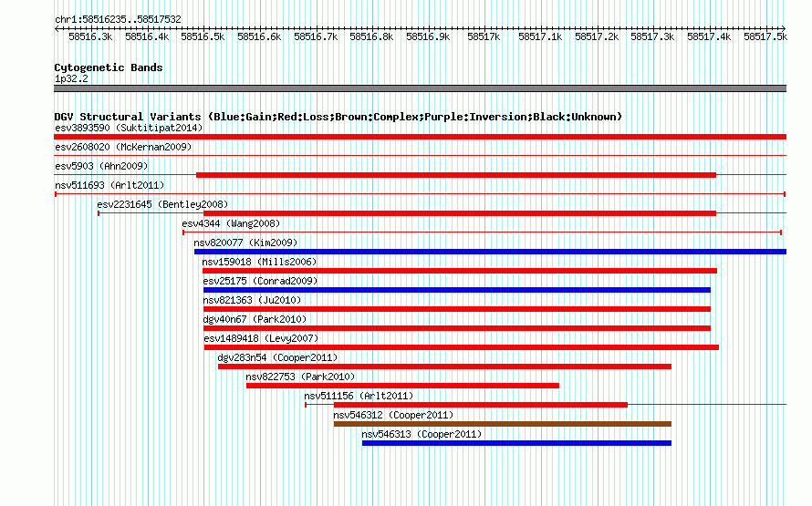Click the nsv546313 (Cooper2011) label
The image size is (812, 506).
click(x=422, y=434)
